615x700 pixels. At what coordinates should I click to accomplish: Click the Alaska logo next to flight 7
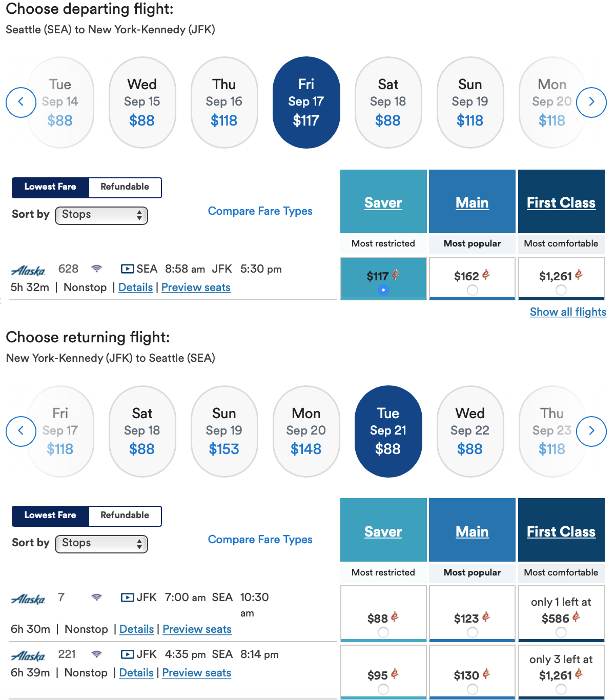coord(28,598)
